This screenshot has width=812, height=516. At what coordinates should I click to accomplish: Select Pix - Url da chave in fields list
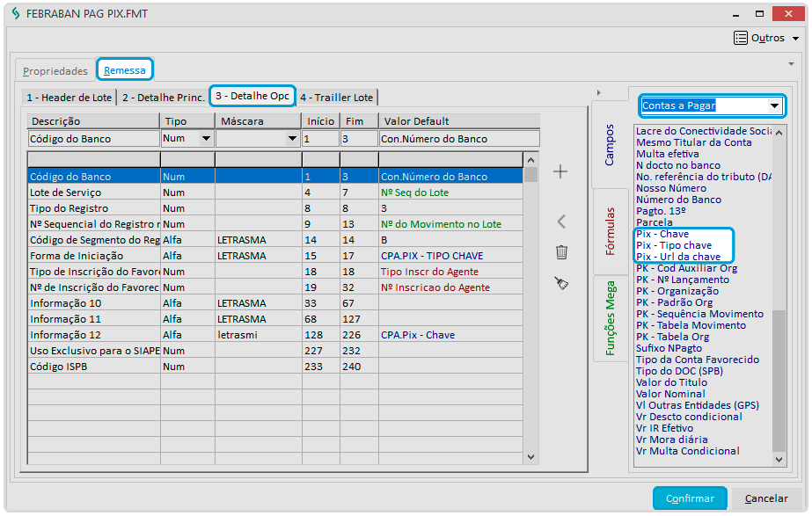tap(678, 257)
